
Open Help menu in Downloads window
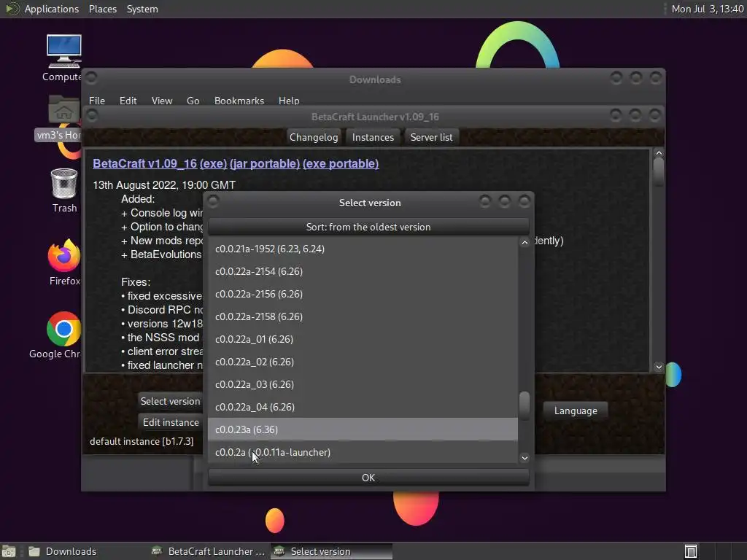289,101
